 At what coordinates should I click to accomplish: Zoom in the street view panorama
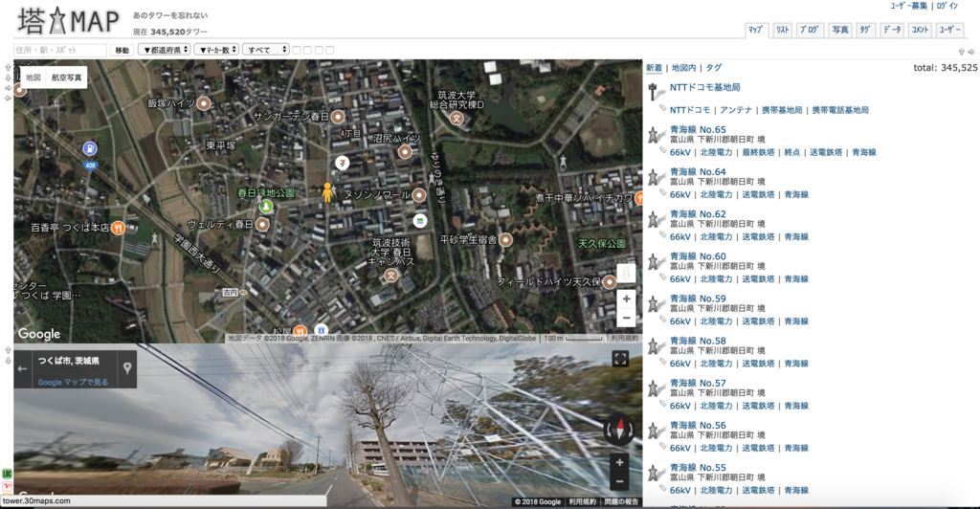pos(619,463)
